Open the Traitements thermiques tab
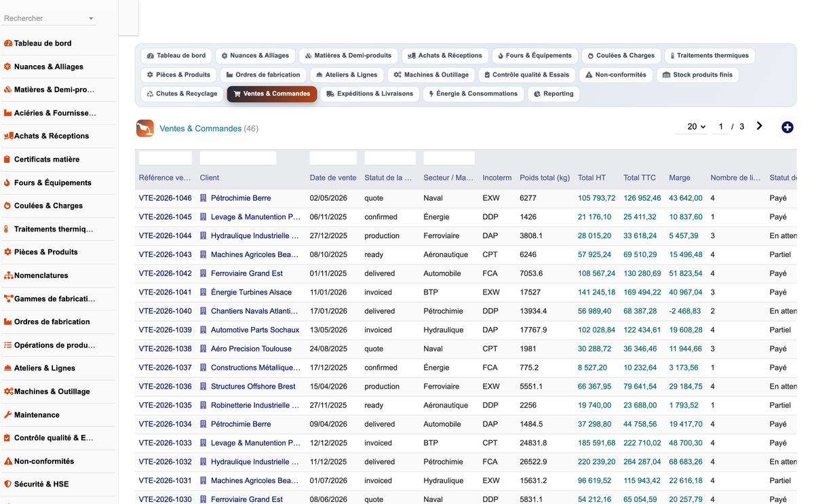Image resolution: width=814 pixels, height=504 pixels. [709, 56]
